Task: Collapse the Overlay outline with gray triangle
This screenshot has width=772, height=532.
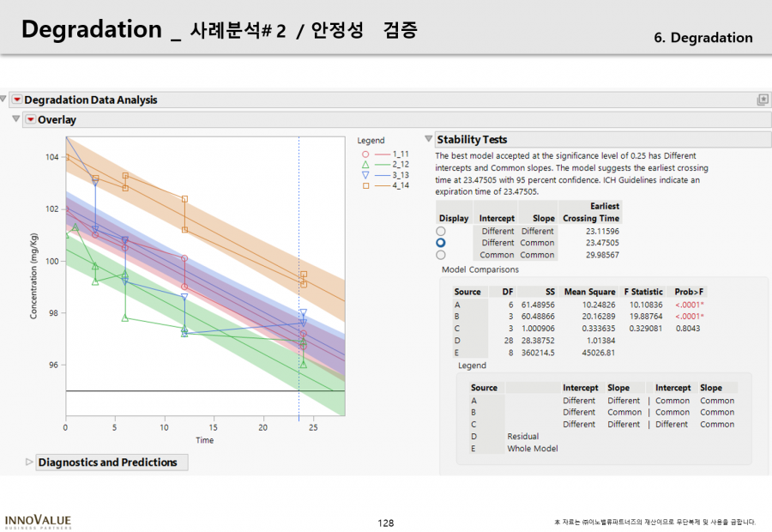Action: [x=14, y=120]
